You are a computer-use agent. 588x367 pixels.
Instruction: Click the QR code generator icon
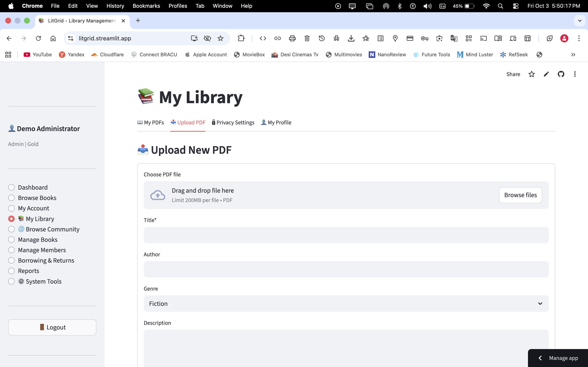point(468,38)
